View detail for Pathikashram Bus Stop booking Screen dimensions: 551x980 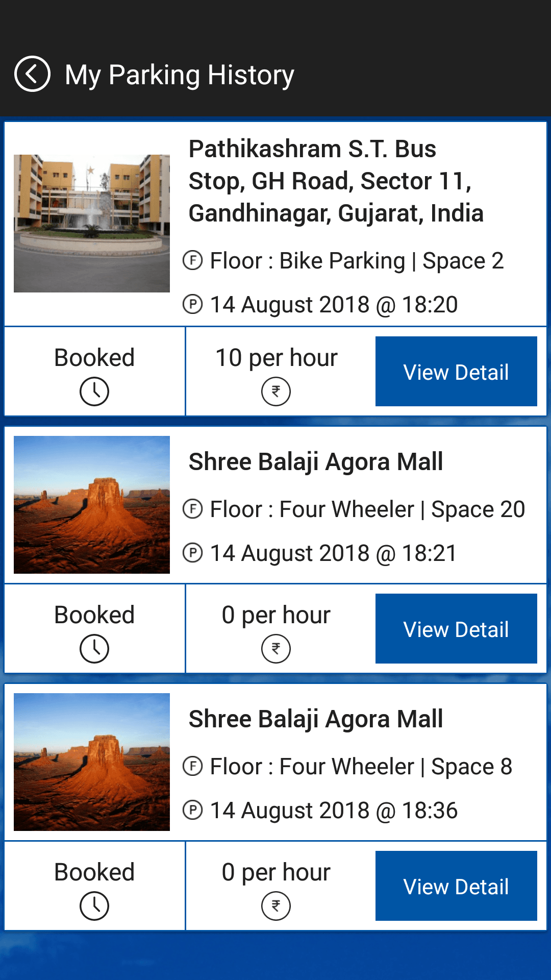(456, 372)
